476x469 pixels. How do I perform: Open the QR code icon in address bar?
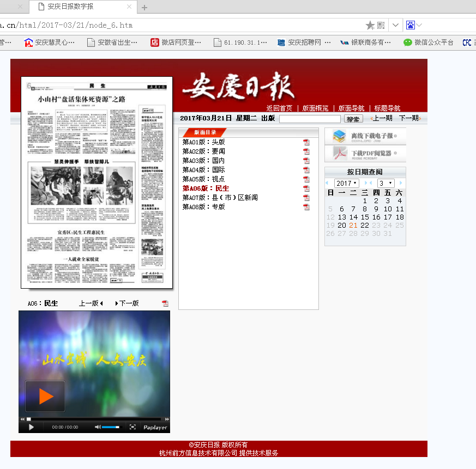click(381, 25)
